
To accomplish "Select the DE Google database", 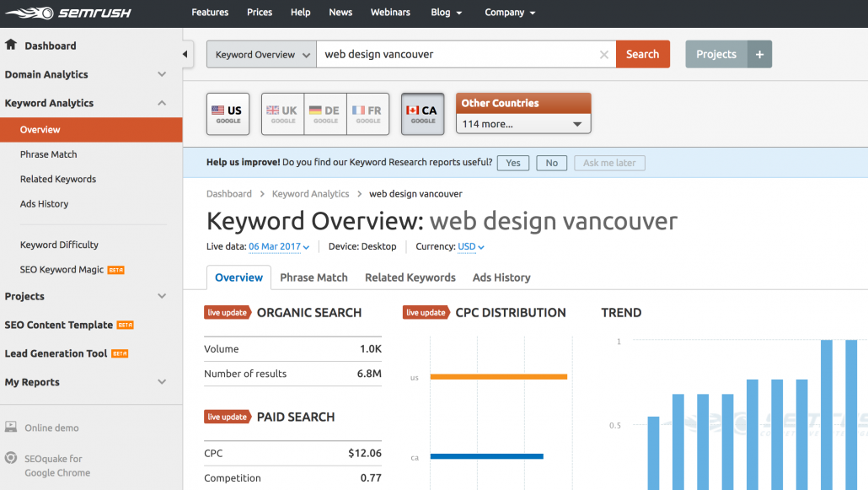I will [325, 114].
